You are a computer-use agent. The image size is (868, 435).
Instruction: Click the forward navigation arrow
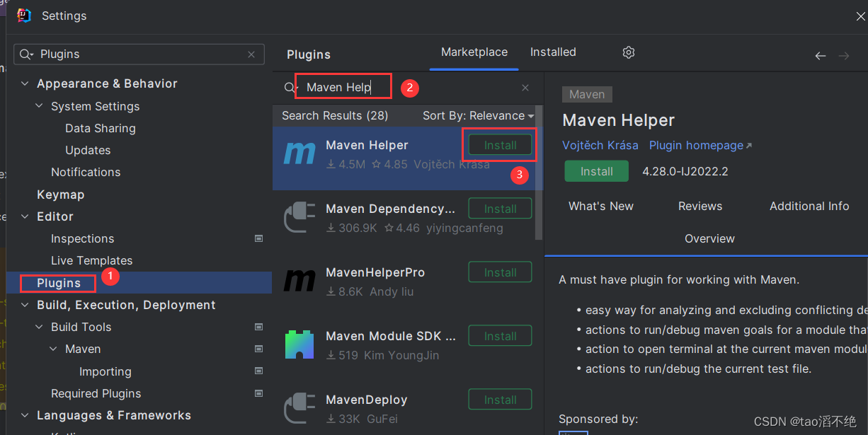tap(843, 56)
